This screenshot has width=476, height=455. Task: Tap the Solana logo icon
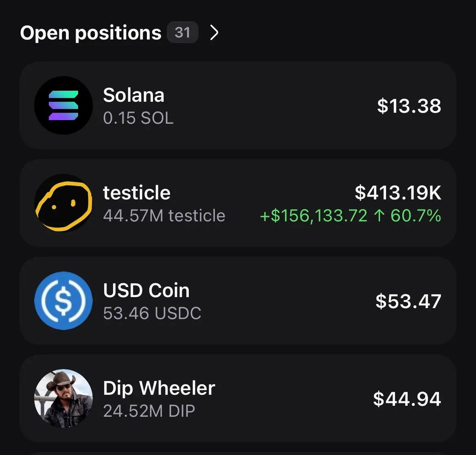[63, 105]
